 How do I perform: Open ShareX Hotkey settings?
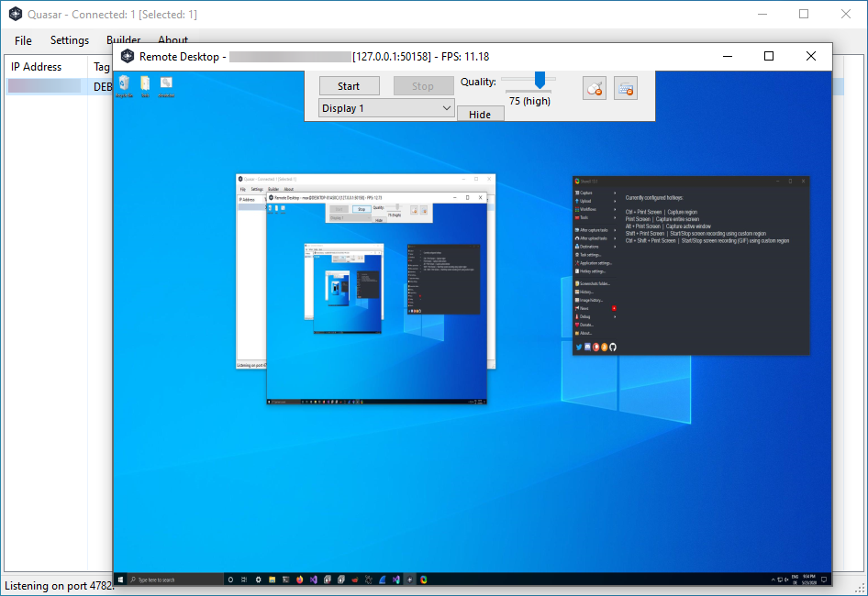[593, 271]
